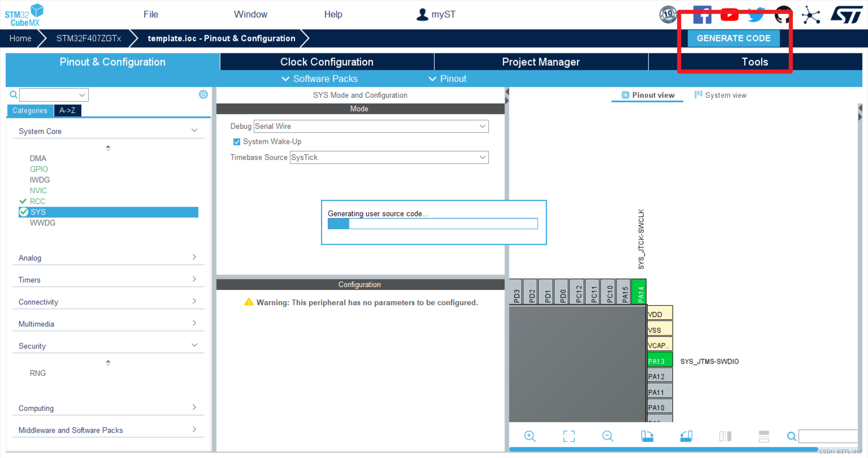
Task: Select the Pinout & Configuration tab
Action: point(113,62)
